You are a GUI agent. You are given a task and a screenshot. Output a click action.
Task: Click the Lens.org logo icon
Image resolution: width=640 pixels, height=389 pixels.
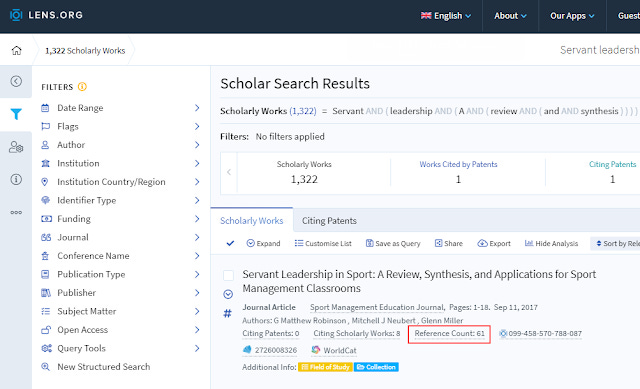(16, 15)
